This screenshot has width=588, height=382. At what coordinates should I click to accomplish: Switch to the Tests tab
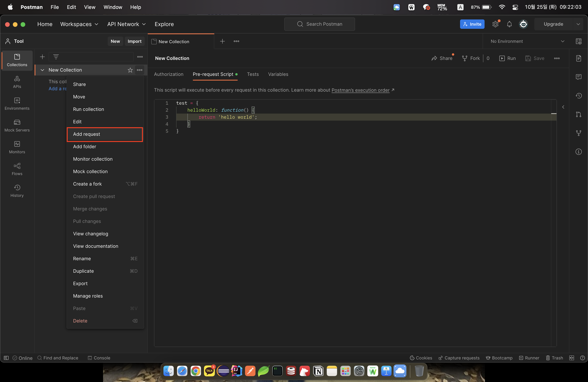253,74
